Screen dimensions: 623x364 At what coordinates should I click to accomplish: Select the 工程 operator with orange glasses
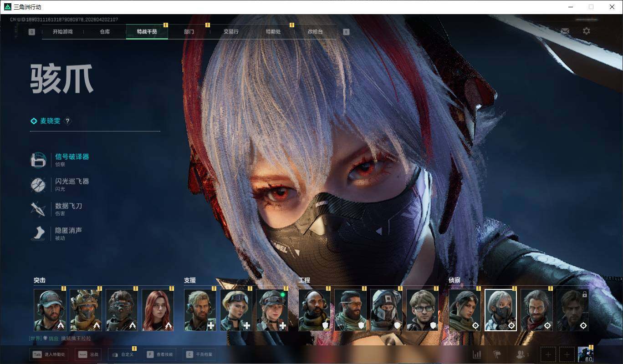point(351,310)
